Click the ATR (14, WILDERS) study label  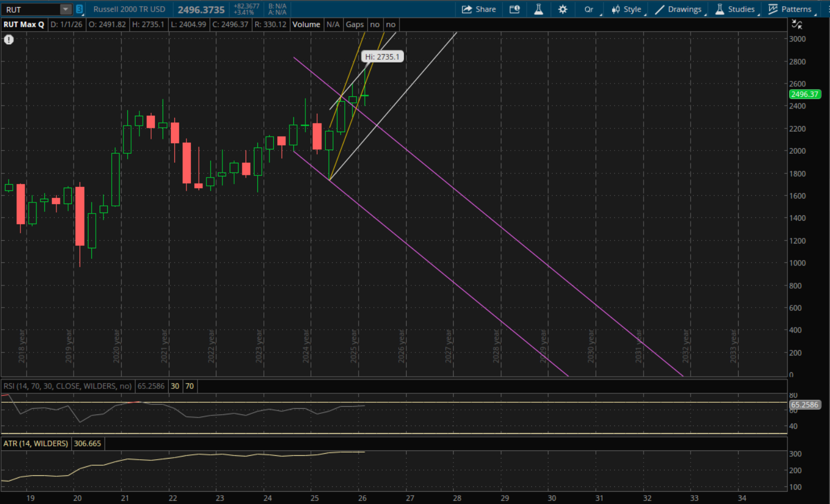tap(35, 444)
